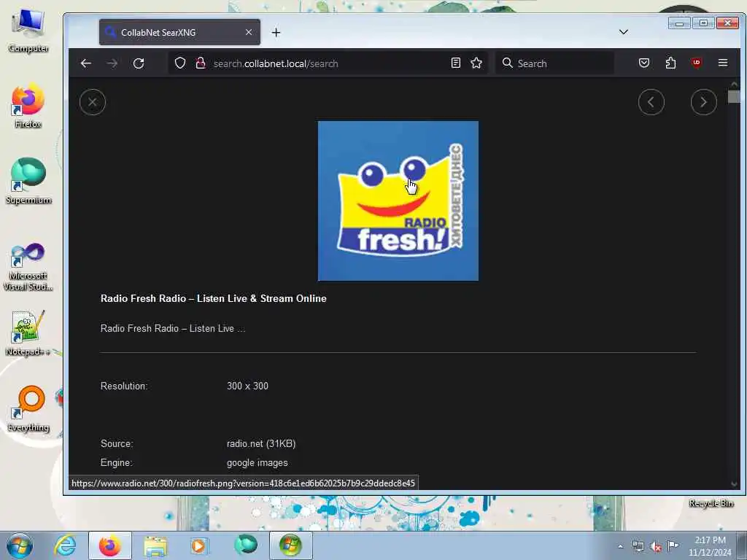Image resolution: width=747 pixels, height=560 pixels.
Task: Open tracking protection shield info
Action: pos(180,63)
